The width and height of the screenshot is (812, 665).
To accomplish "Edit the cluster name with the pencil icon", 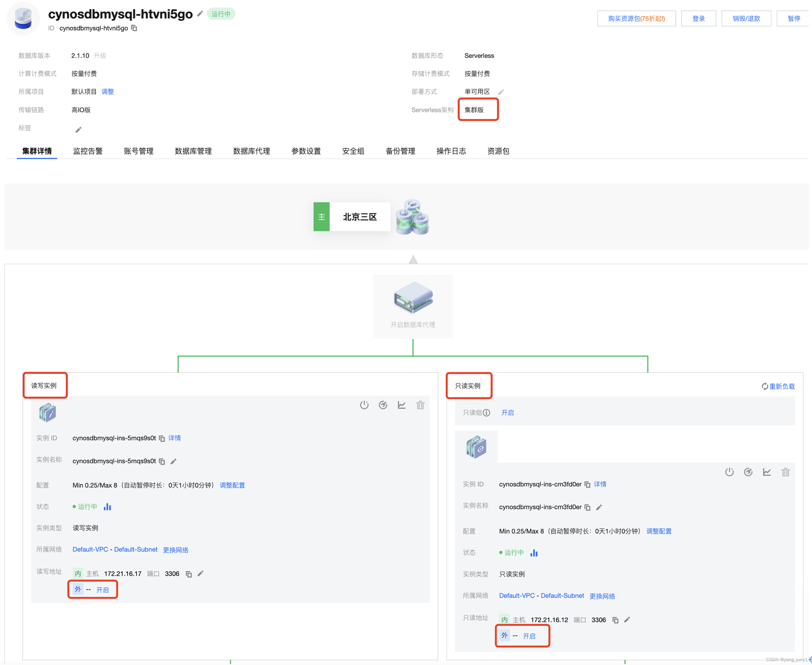I will pyautogui.click(x=200, y=14).
